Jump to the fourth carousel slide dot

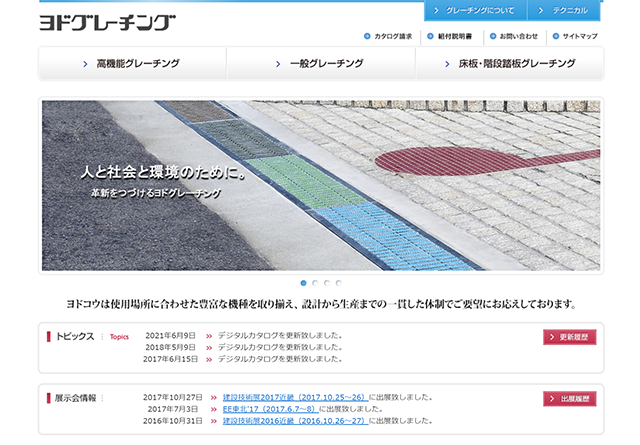[x=338, y=283]
